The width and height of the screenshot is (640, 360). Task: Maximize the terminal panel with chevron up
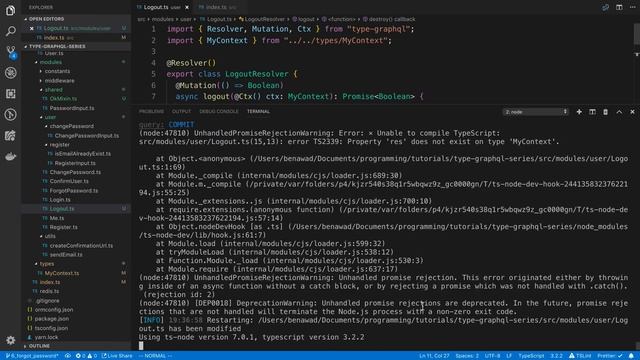(619, 111)
